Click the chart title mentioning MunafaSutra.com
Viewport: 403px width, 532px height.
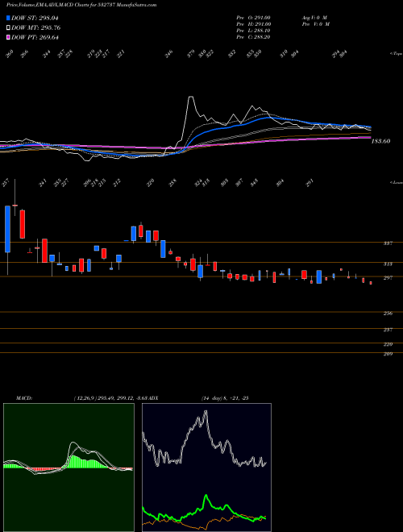pyautogui.click(x=81, y=6)
